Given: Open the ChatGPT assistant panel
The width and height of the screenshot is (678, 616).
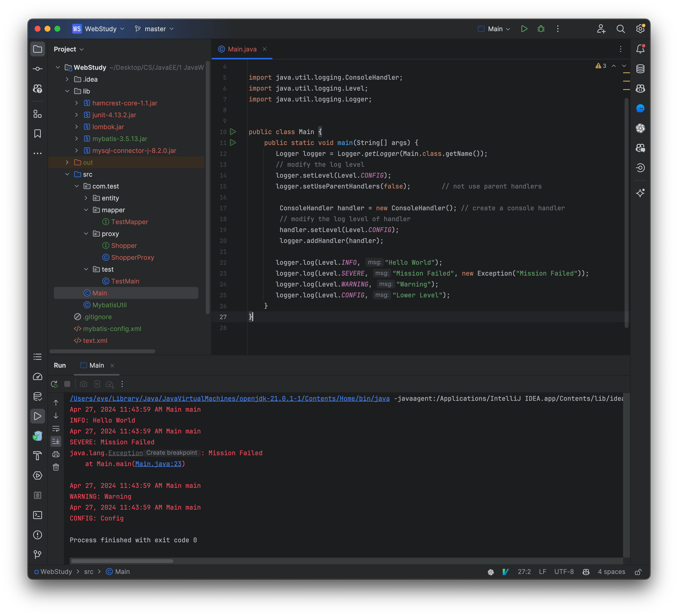Looking at the screenshot, I should [640, 128].
